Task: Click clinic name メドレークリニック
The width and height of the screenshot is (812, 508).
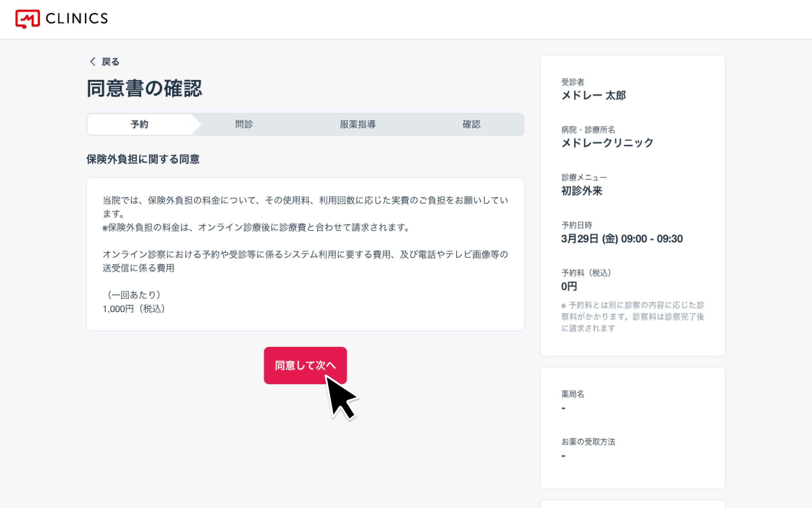Action: (x=607, y=143)
